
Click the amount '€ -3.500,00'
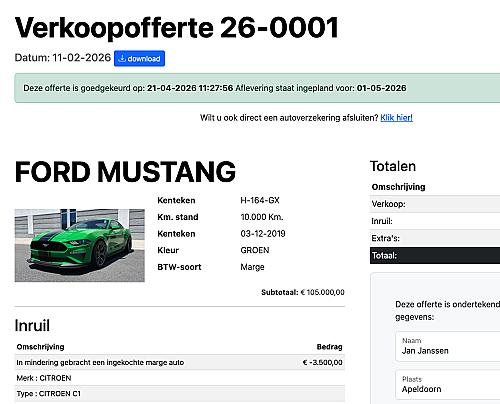click(x=322, y=362)
